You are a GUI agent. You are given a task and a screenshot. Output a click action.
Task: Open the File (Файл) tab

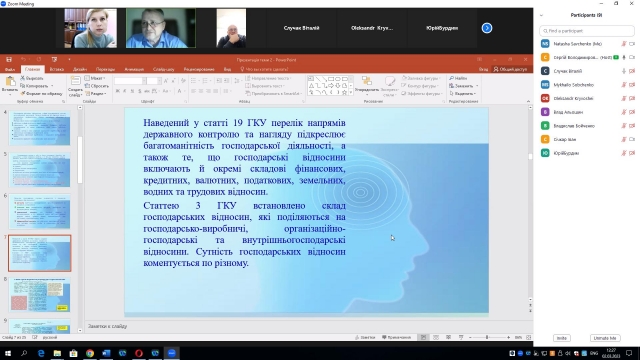tap(10, 69)
